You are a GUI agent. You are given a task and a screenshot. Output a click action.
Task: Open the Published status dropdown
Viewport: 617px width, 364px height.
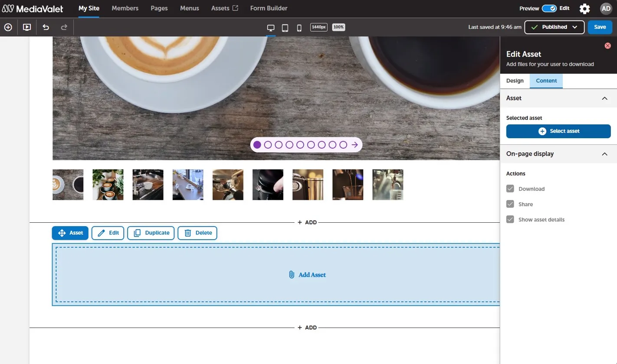555,27
